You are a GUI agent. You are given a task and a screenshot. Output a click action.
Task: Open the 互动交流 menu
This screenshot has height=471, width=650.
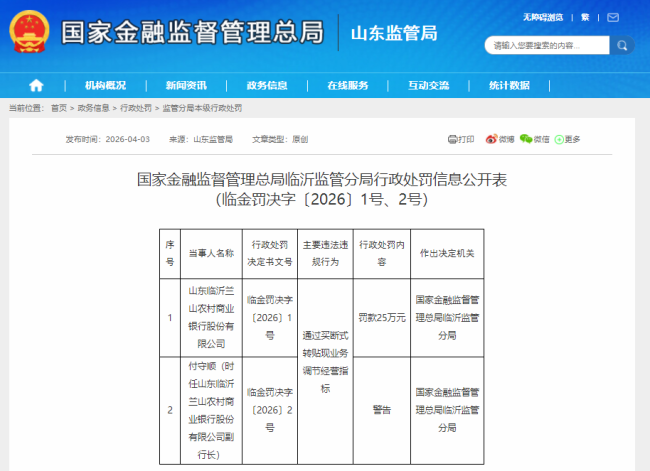(429, 85)
